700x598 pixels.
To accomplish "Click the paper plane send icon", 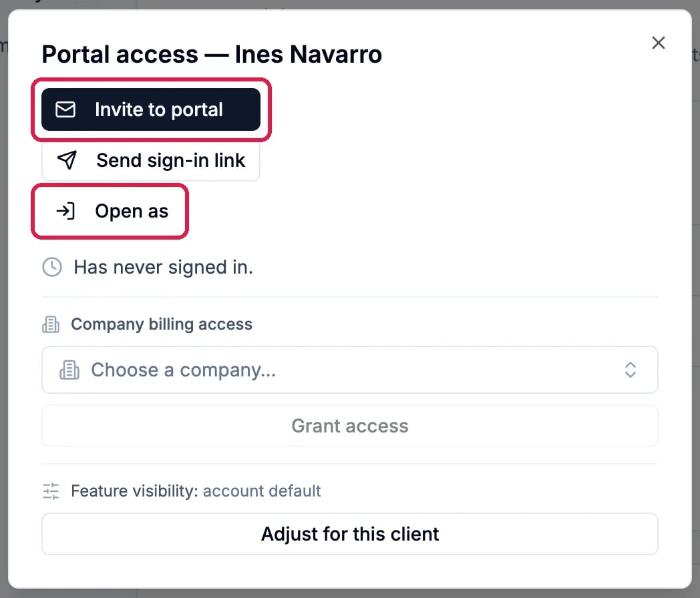I will (x=67, y=160).
